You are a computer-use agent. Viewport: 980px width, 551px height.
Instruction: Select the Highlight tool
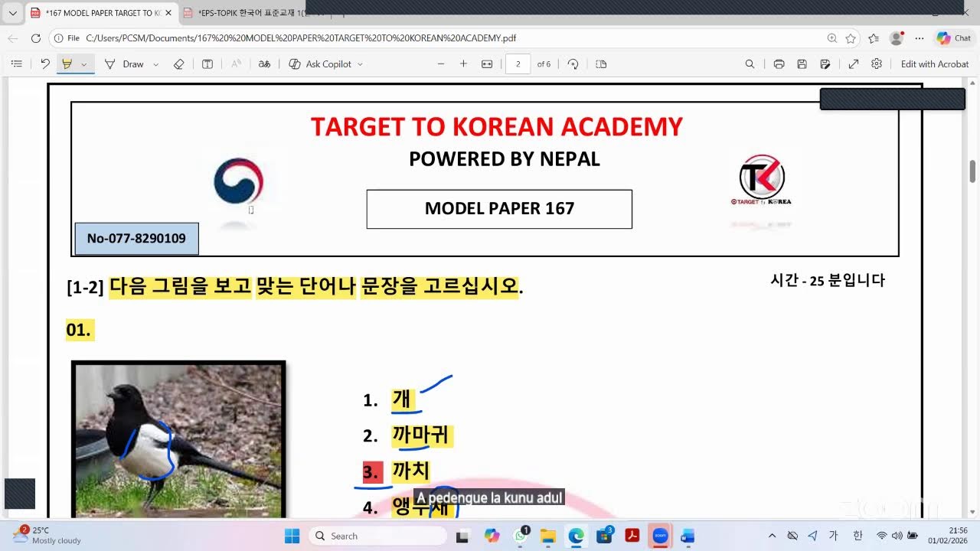67,64
